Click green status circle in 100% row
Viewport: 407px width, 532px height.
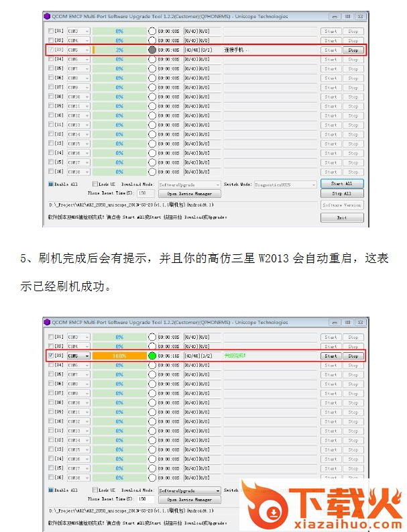[x=152, y=356]
